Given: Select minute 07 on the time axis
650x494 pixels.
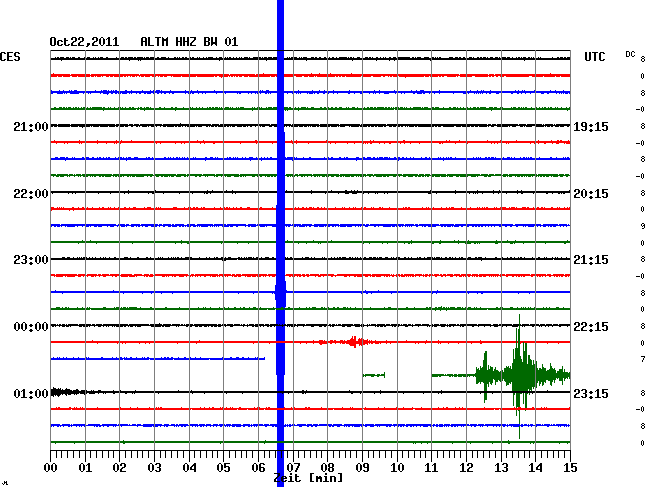Looking at the screenshot, I should pos(293,468).
